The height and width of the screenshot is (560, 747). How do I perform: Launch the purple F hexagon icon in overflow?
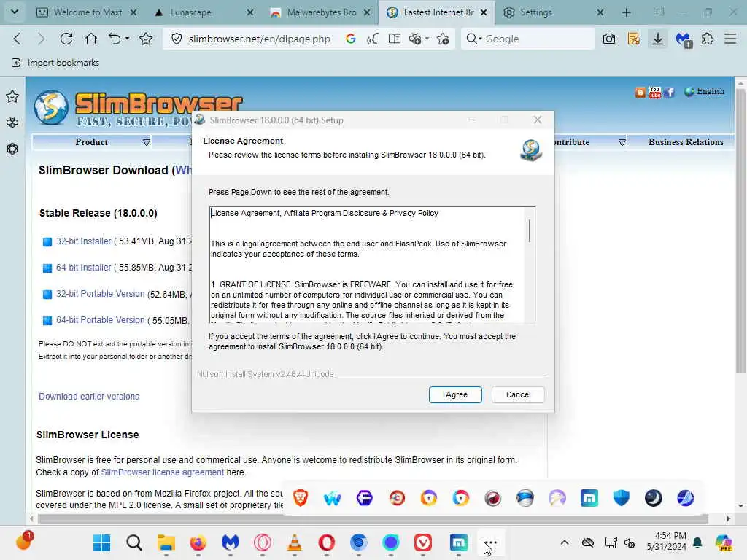(365, 498)
